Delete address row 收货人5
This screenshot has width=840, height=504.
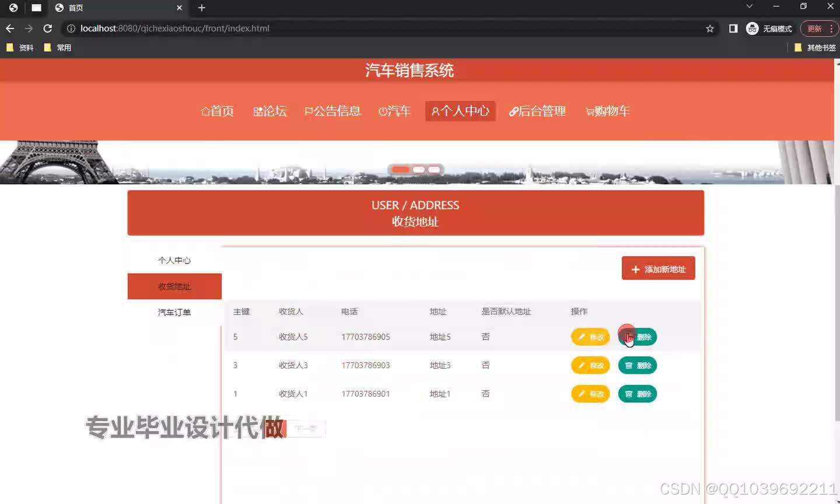[x=638, y=337]
